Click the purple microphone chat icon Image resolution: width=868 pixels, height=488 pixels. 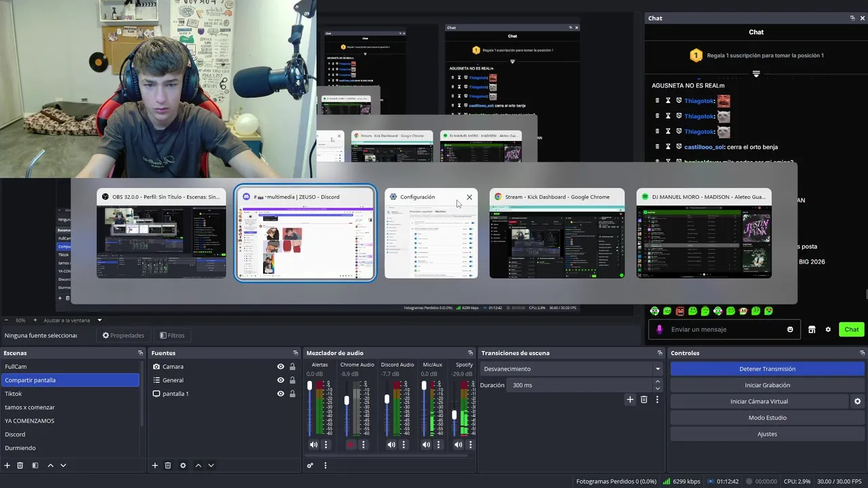point(659,329)
